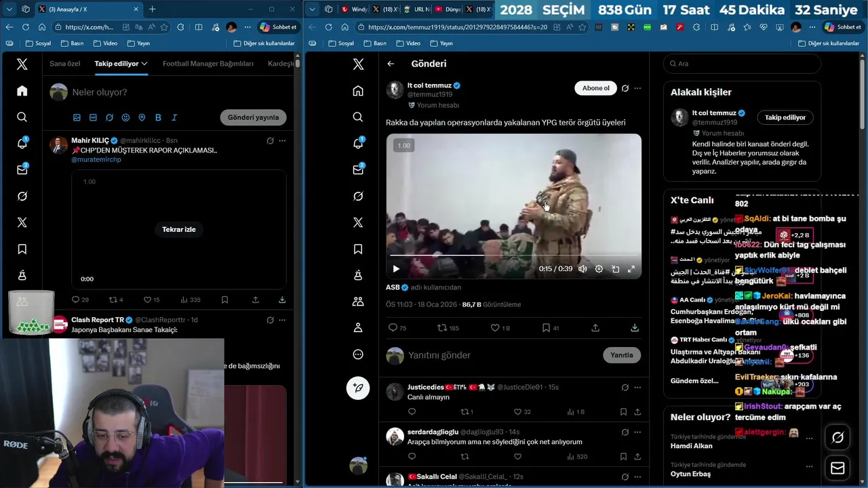Repost the lt col temmuz post with 185 reposts

pos(448,328)
